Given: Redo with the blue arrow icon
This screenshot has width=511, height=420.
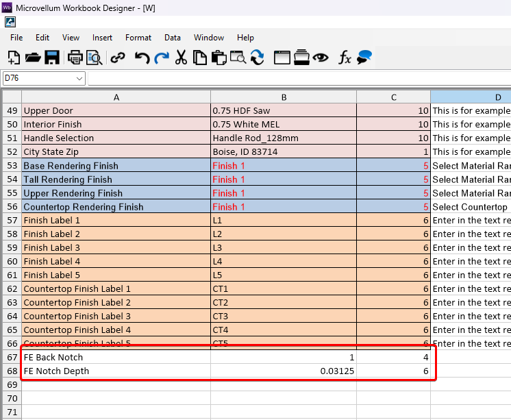Looking at the screenshot, I should pos(162,58).
